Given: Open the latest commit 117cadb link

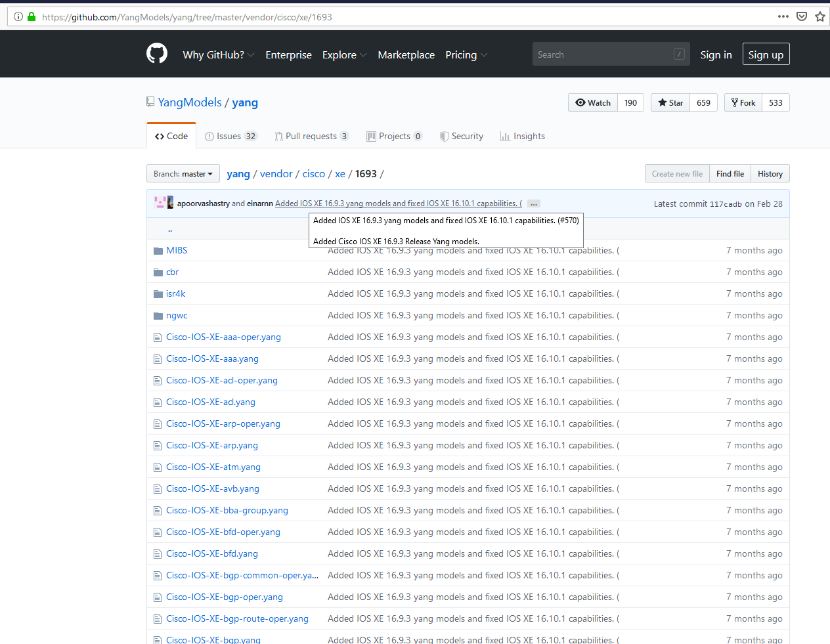Looking at the screenshot, I should tap(726, 204).
